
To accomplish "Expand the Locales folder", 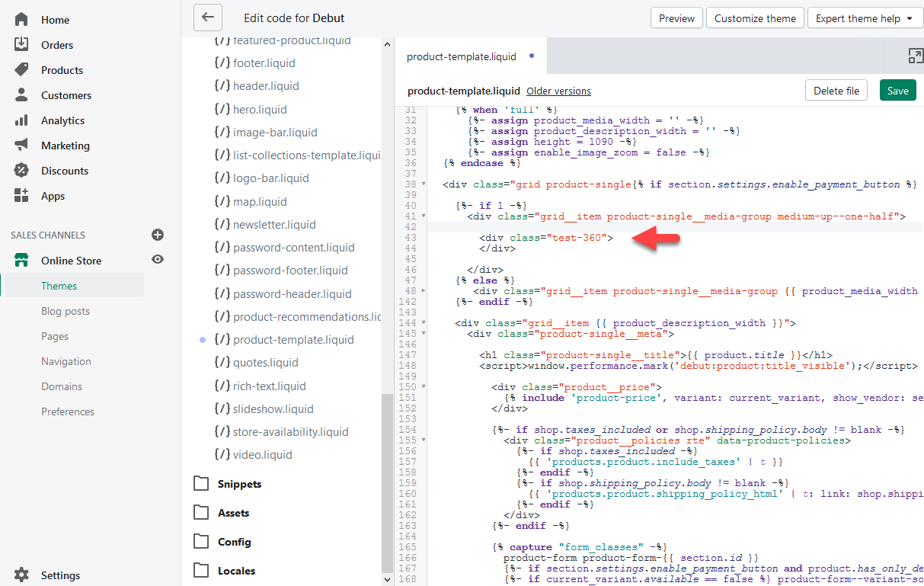I will (x=224, y=571).
